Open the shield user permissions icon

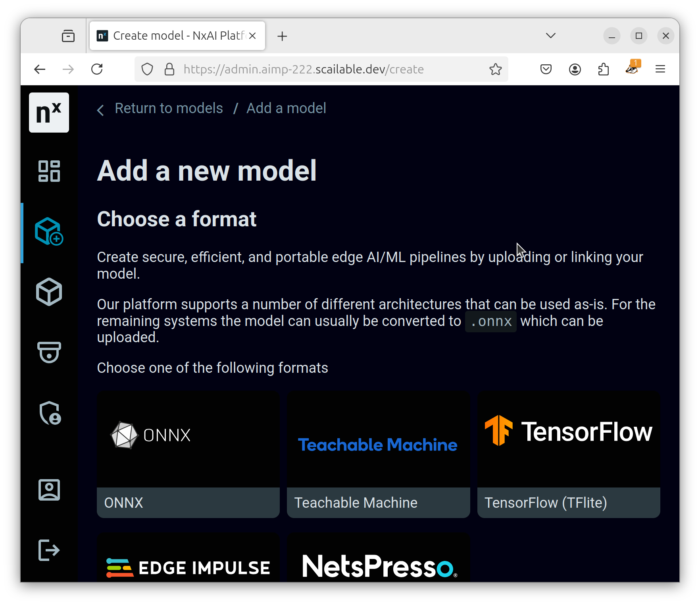pos(50,413)
